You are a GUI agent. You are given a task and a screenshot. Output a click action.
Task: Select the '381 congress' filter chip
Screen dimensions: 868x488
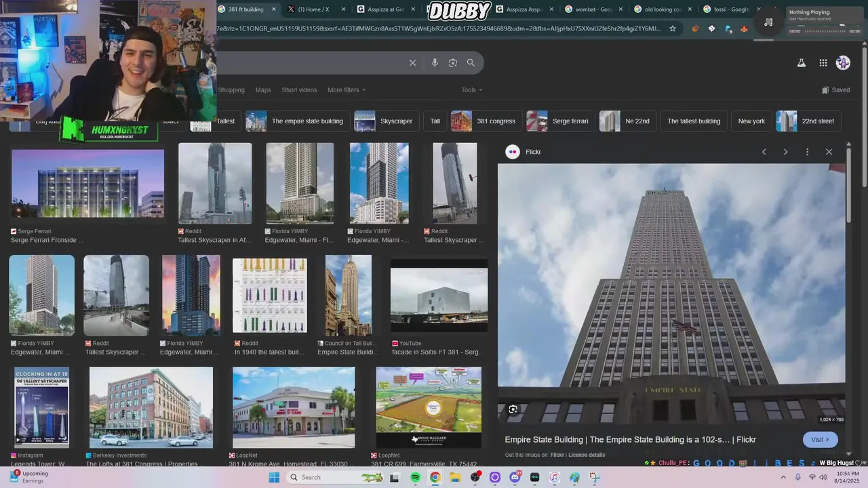(486, 121)
